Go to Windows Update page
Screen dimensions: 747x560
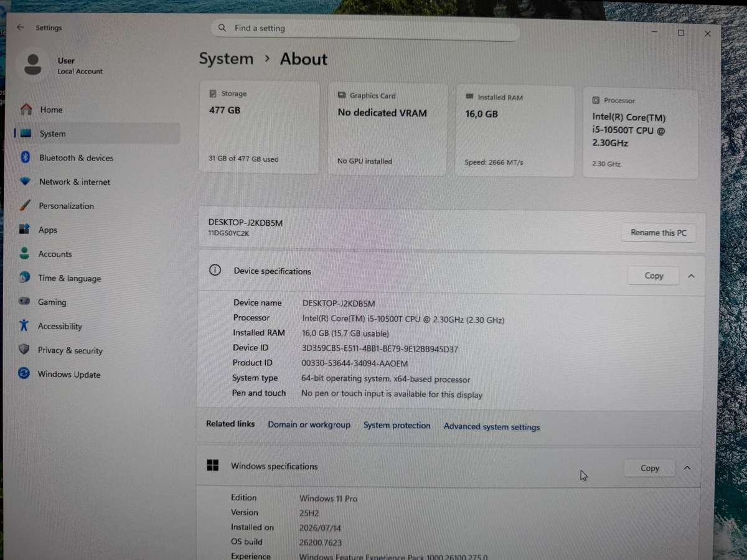click(68, 375)
